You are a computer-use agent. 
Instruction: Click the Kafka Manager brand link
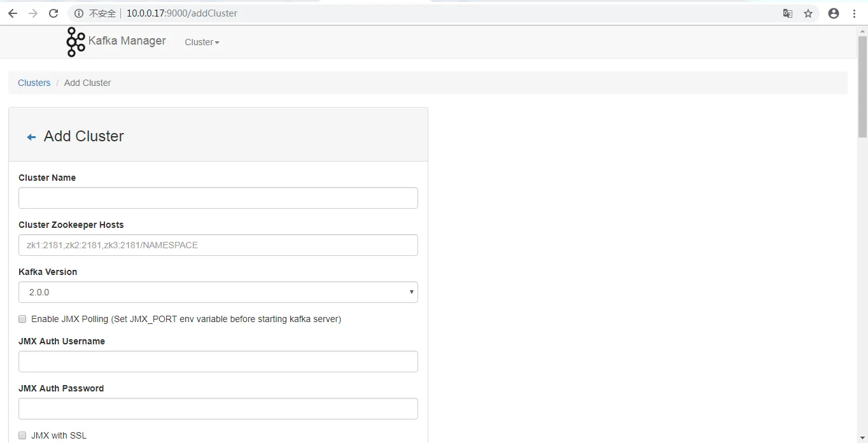click(x=127, y=41)
